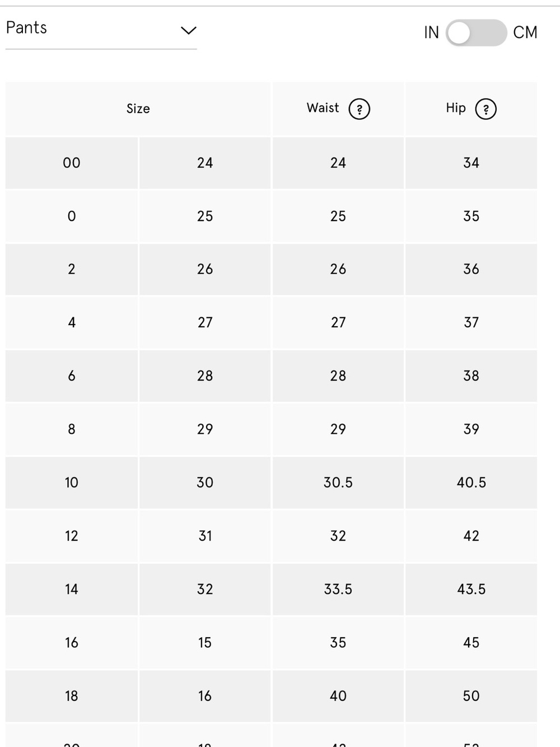The width and height of the screenshot is (560, 747).
Task: Click the Size column header
Action: [x=138, y=109]
